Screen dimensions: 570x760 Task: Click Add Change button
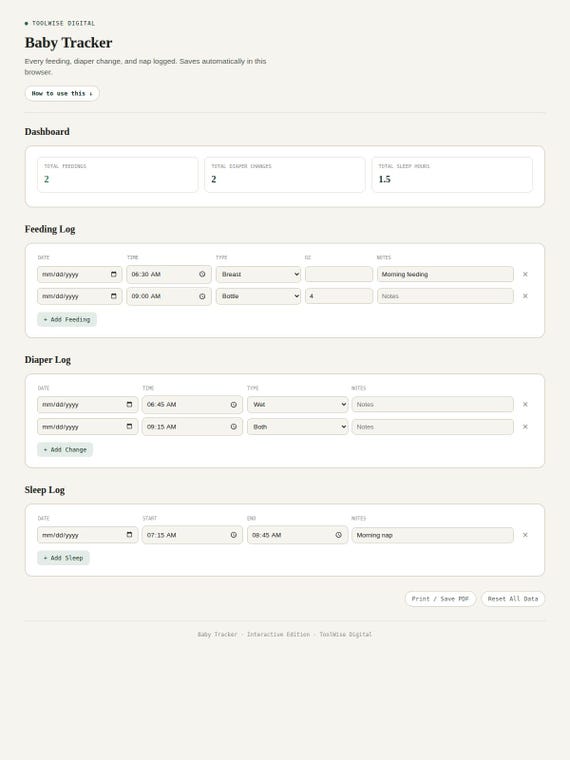tap(65, 450)
